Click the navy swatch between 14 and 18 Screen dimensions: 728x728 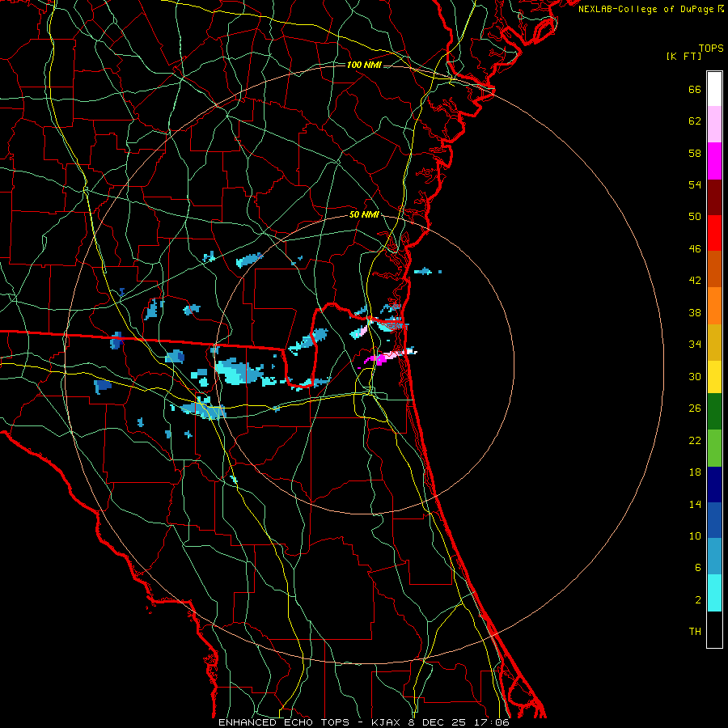click(714, 485)
